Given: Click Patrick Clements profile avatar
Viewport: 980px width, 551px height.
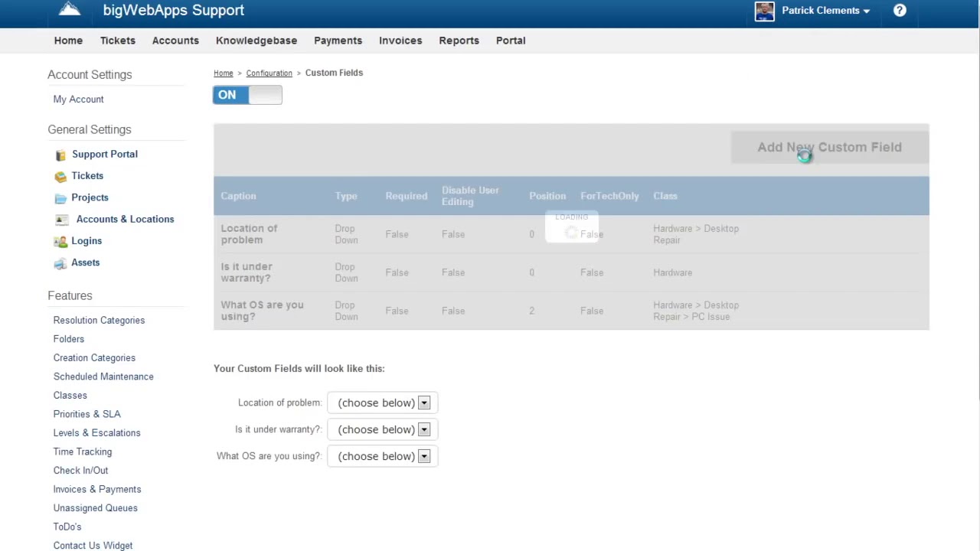Looking at the screenshot, I should 764,11.
